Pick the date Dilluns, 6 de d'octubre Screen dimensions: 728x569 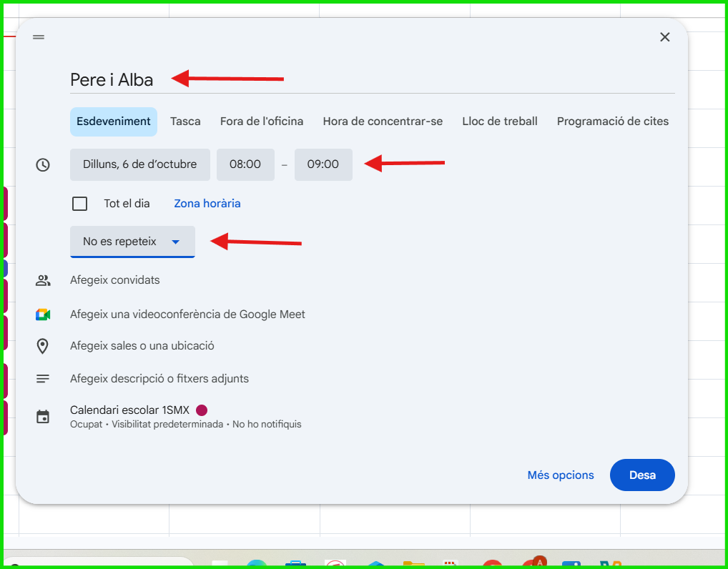pos(140,164)
